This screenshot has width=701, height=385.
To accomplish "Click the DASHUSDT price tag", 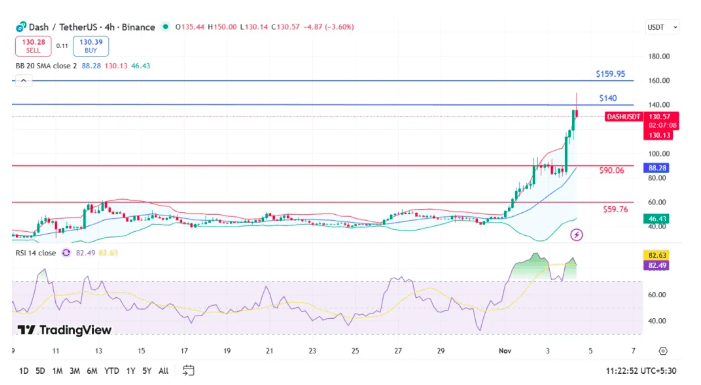I will click(623, 117).
